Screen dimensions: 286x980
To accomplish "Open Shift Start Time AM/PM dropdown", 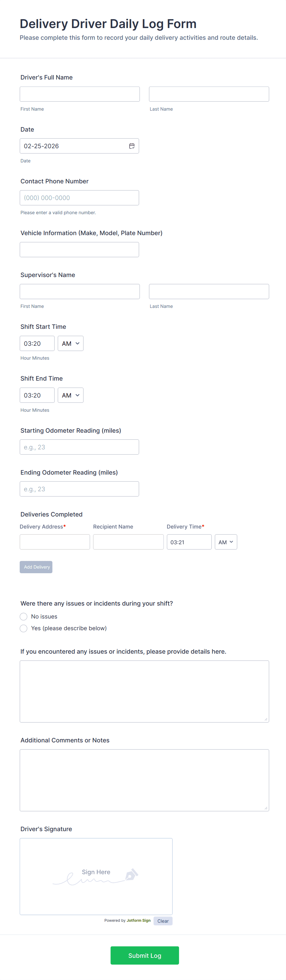I will tap(71, 344).
